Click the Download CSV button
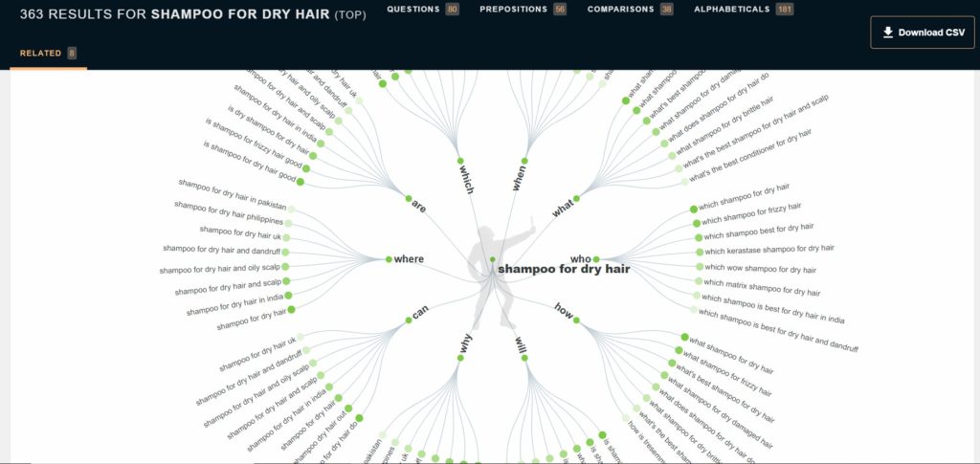Viewport: 980px width, 464px height. point(923,32)
